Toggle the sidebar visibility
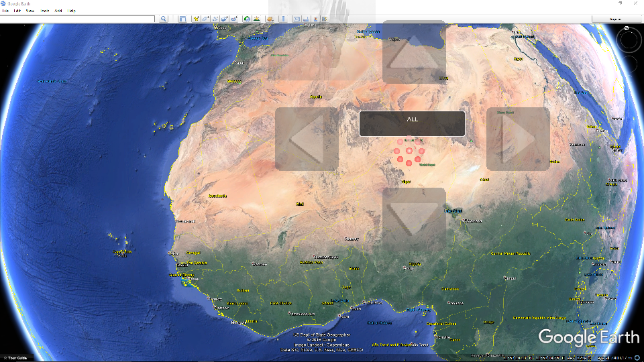644x362 pixels. pos(182,19)
